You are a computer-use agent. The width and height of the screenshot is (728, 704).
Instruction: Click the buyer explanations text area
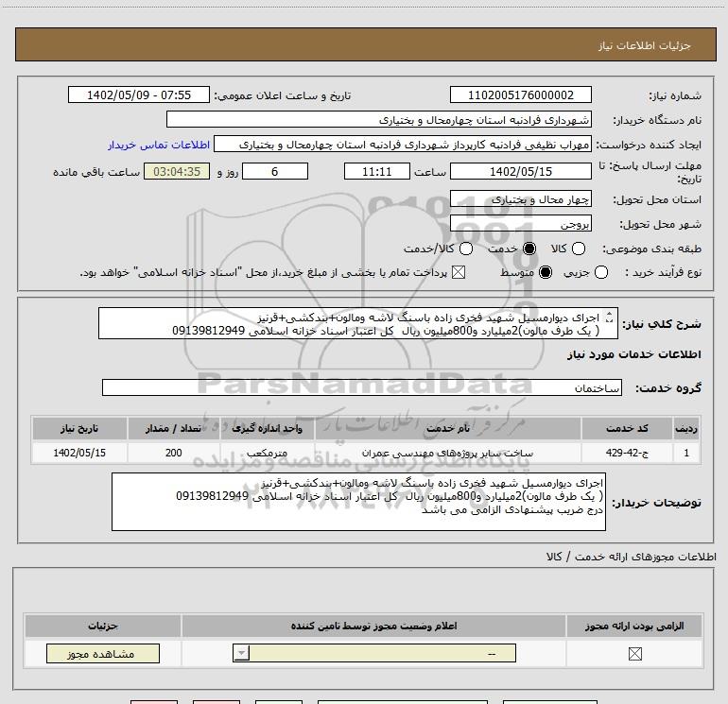358,502
